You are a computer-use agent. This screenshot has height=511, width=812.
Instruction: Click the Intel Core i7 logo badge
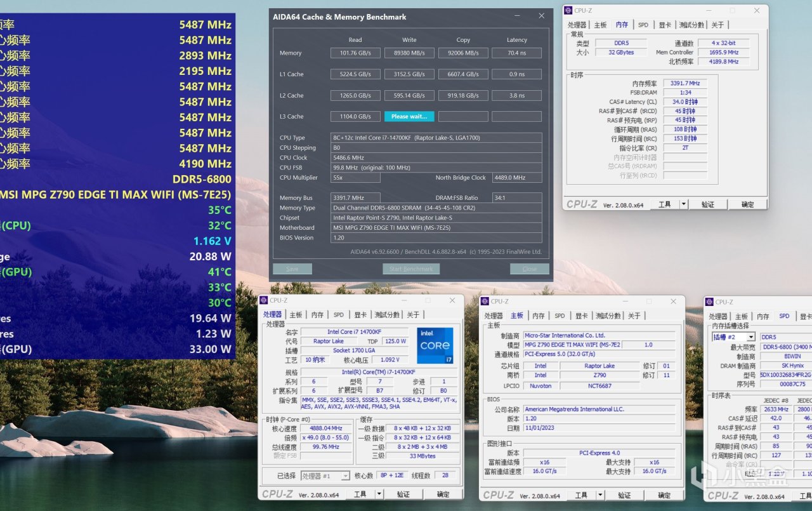click(x=435, y=345)
